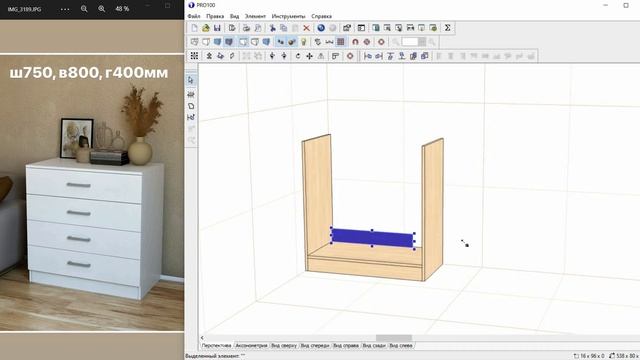Toggle the wireframe display mode icon
This screenshot has height=360, width=640.
click(x=195, y=42)
